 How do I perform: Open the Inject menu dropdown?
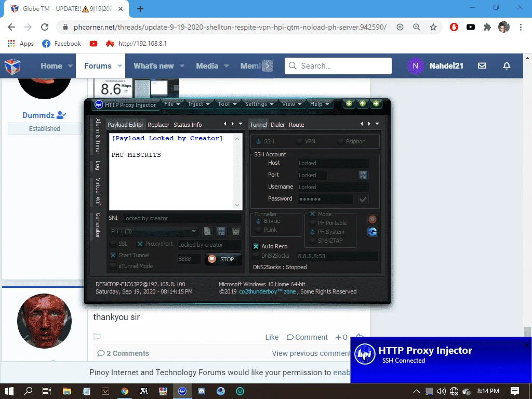coord(199,104)
